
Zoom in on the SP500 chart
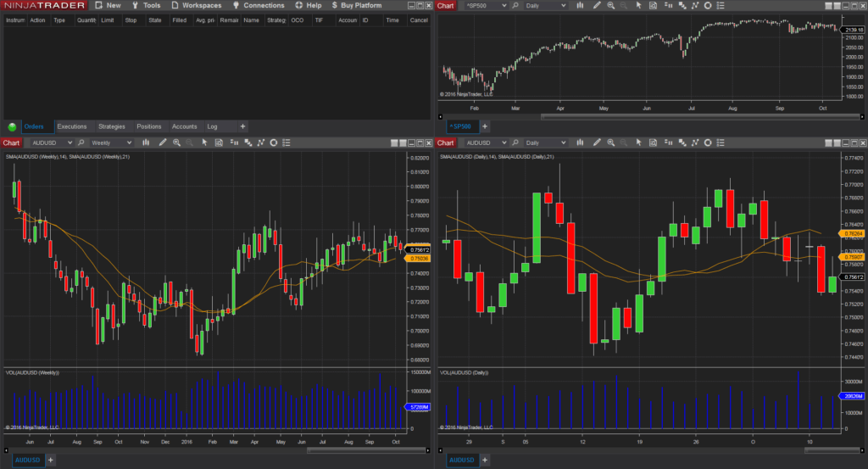[610, 6]
